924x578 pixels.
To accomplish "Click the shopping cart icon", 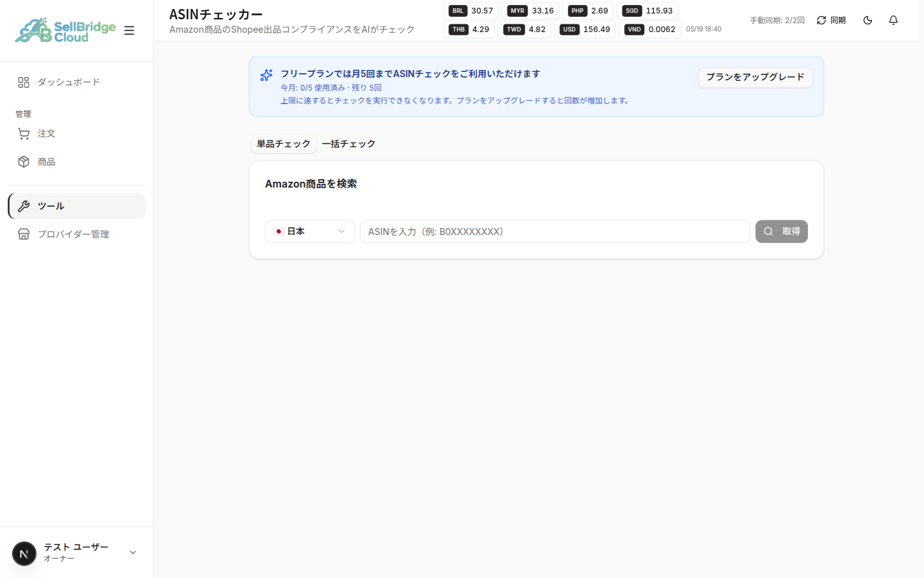I will [x=24, y=134].
